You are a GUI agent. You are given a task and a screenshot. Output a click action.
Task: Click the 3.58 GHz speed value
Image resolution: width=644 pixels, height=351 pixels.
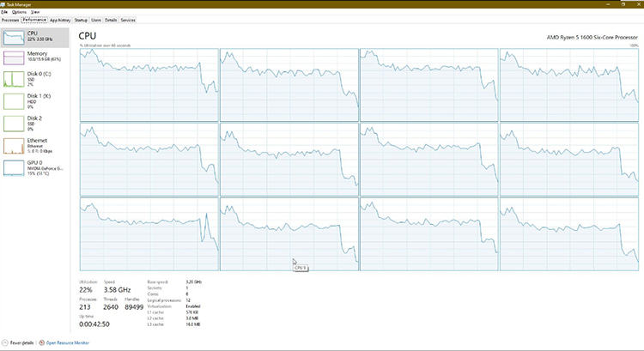pyautogui.click(x=117, y=290)
